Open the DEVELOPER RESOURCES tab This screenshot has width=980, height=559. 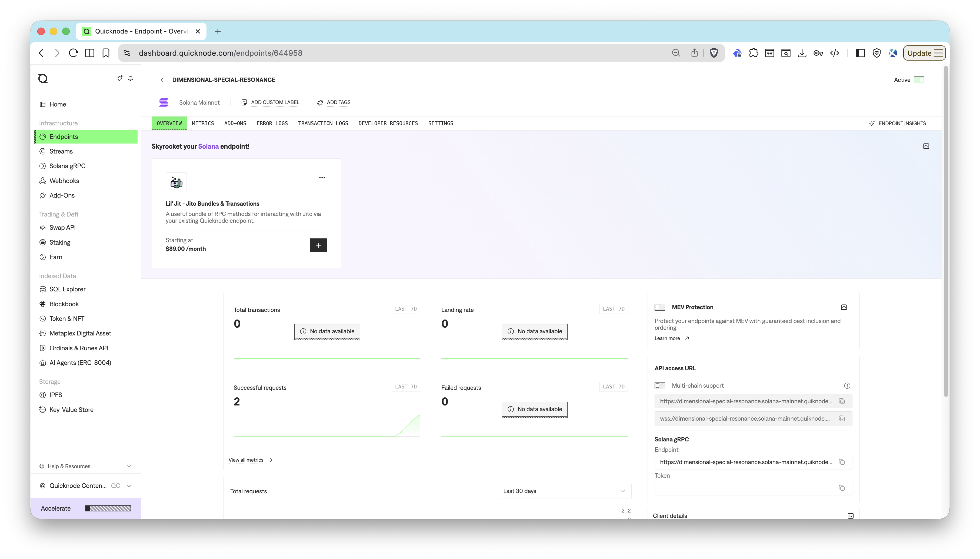(x=388, y=123)
